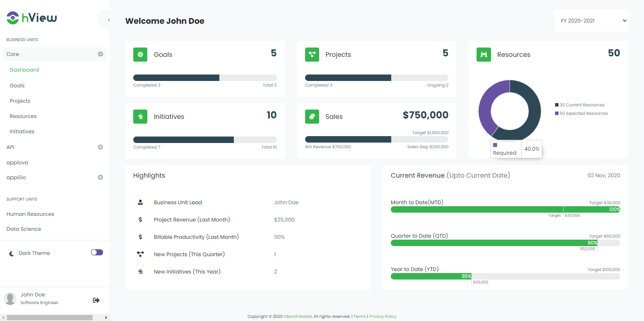Click the sidebar horizontal scrollbar
The height and width of the screenshot is (321, 644).
(x=50, y=317)
